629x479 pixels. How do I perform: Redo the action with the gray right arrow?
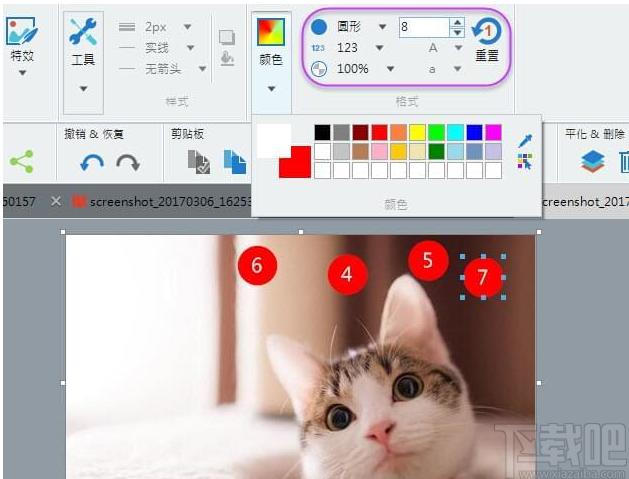point(128,162)
